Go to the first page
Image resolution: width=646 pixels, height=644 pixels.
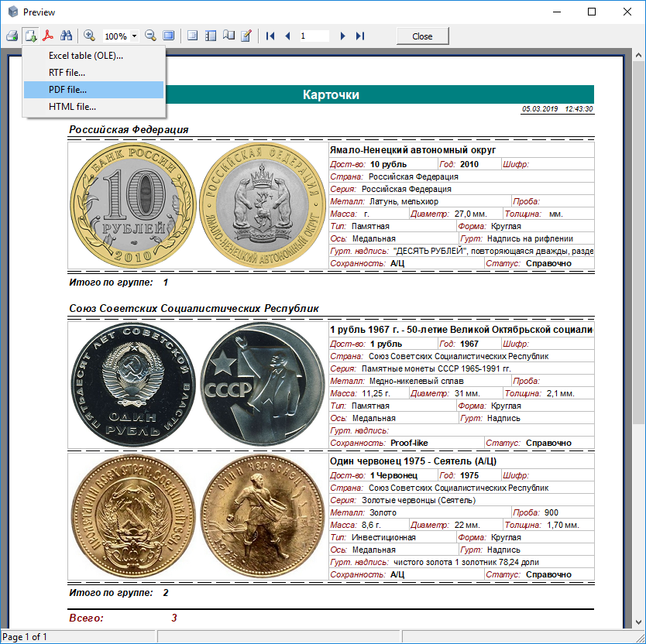coord(270,36)
